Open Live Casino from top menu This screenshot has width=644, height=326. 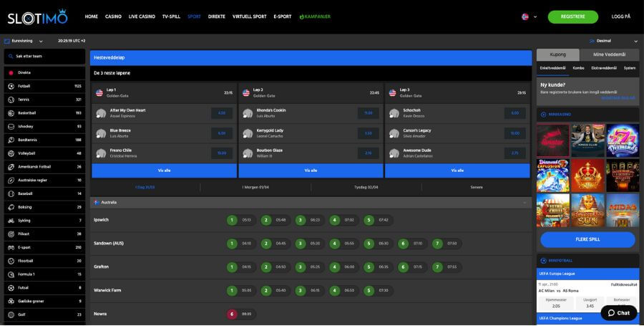[x=142, y=17]
